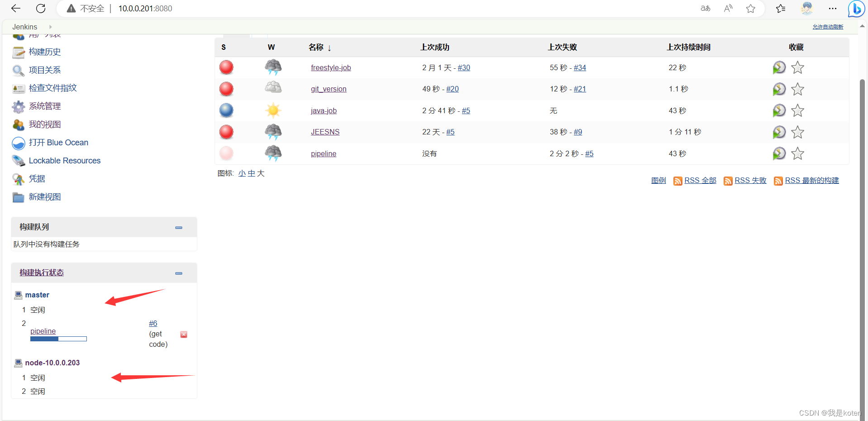This screenshot has width=868, height=421.
Task: Reload the page in browser
Action: click(41, 8)
